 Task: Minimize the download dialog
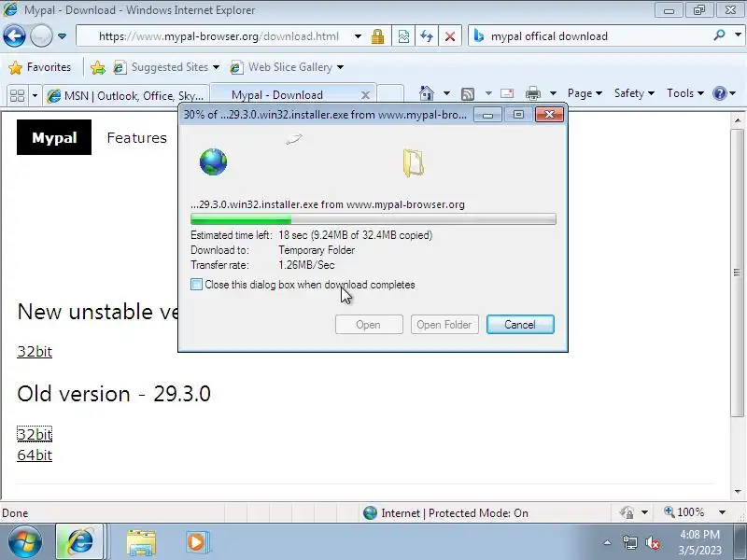(487, 115)
